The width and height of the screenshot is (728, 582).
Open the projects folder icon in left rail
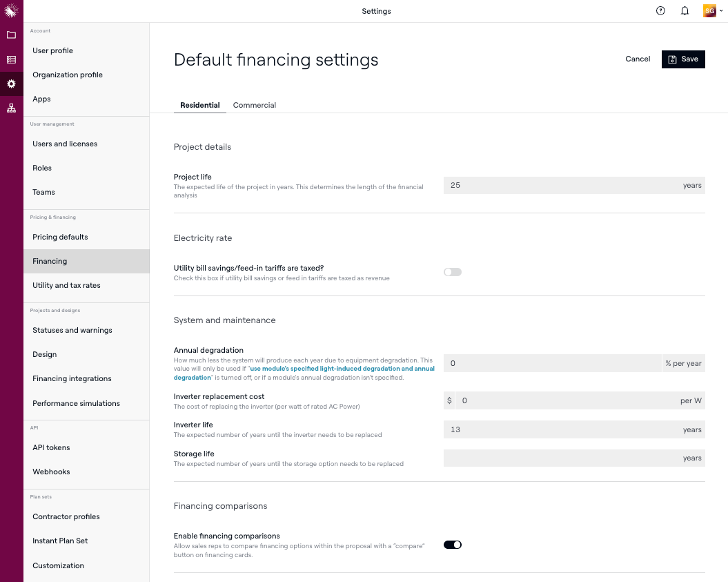(x=11, y=35)
